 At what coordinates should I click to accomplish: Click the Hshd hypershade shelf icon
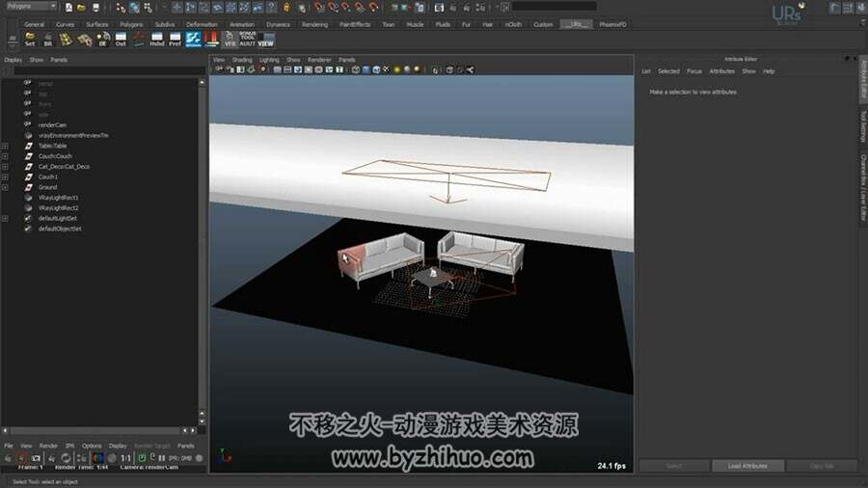point(157,40)
